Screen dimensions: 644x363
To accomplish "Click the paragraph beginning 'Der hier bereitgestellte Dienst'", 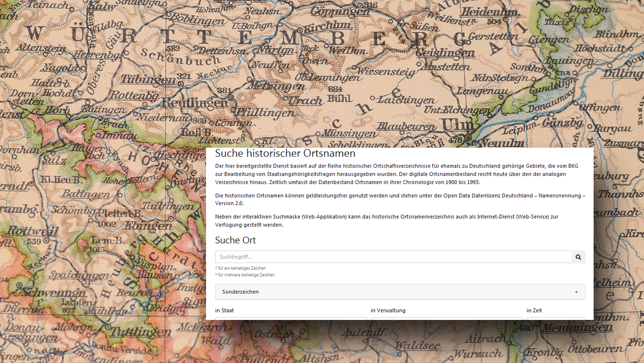I will pyautogui.click(x=397, y=174).
